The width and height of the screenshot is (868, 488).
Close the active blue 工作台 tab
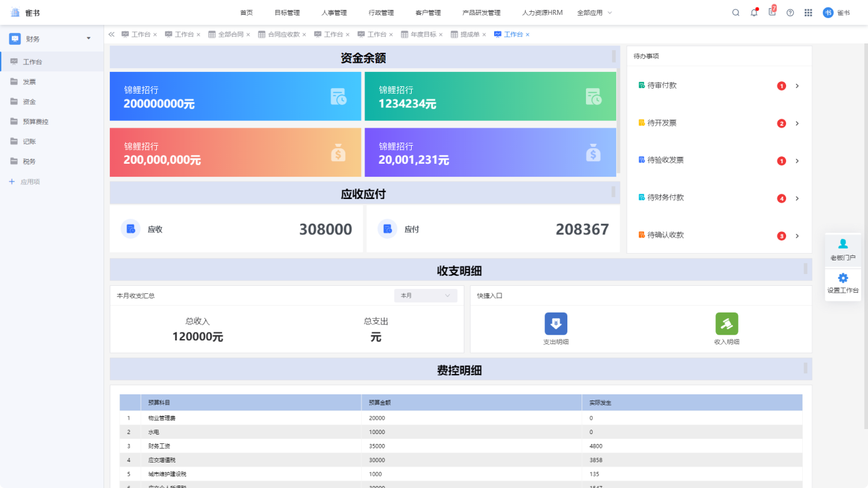click(x=528, y=35)
